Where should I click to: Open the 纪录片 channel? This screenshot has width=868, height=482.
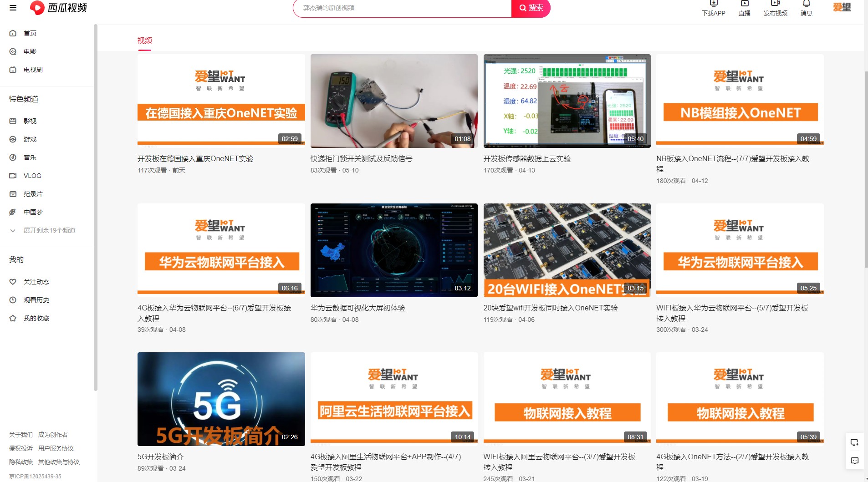coord(33,194)
